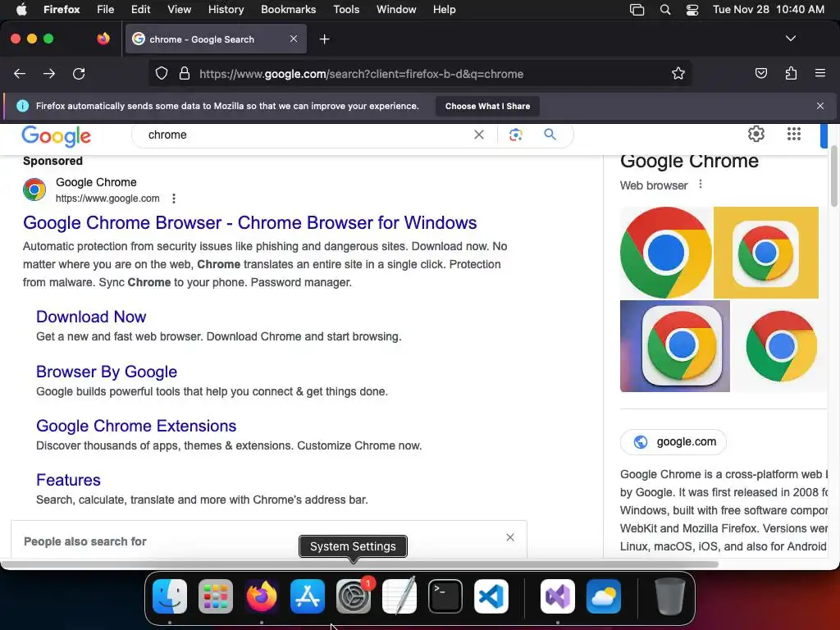Open the Tools menu
Image resolution: width=840 pixels, height=630 pixels.
346,10
